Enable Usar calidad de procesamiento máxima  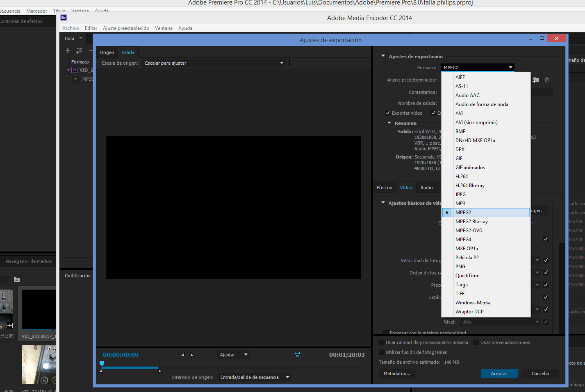(382, 342)
